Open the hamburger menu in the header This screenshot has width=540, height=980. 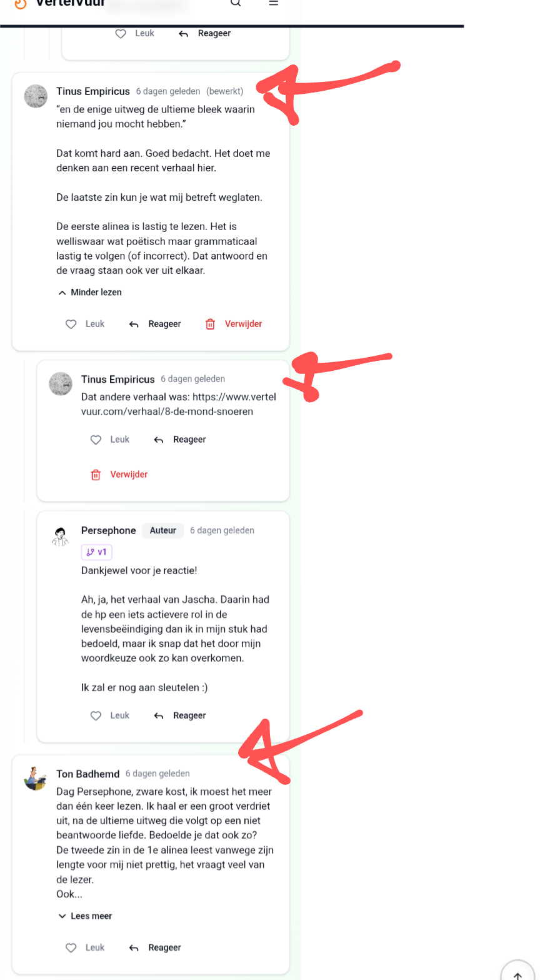click(x=273, y=3)
